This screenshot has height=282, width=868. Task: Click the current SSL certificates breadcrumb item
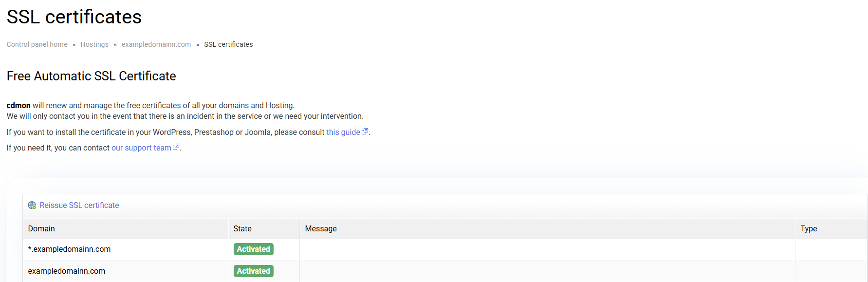(x=228, y=44)
